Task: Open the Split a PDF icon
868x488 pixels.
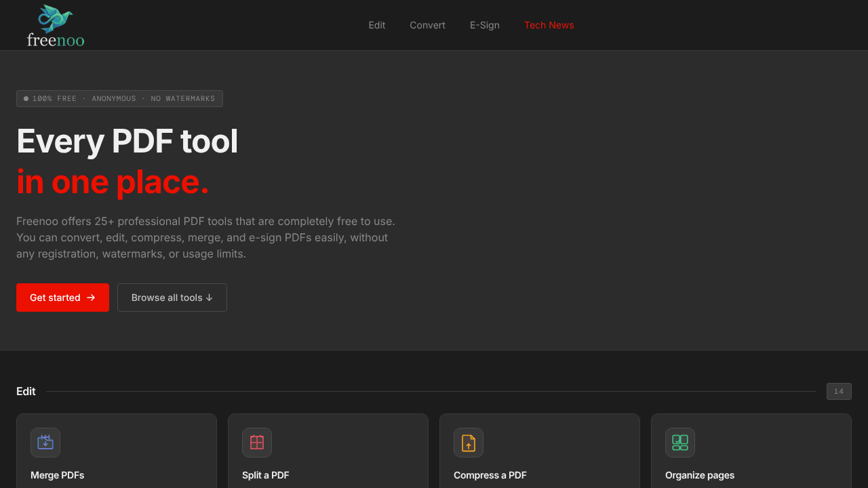Action: [x=257, y=443]
